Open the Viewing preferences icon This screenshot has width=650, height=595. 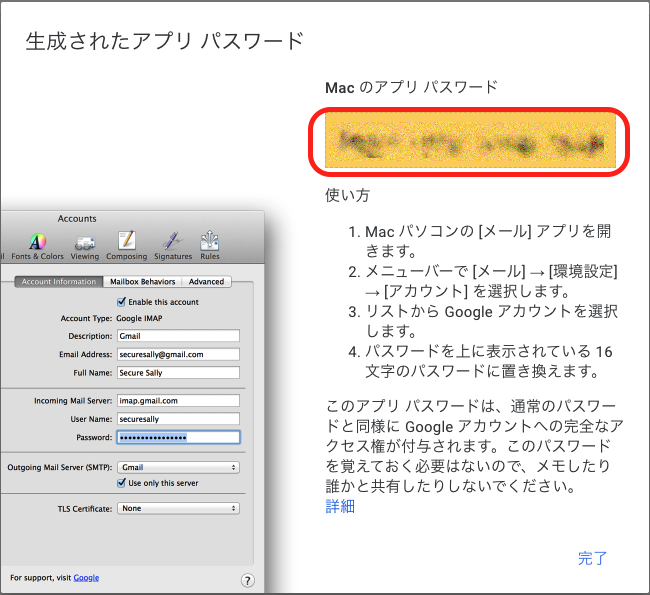pyautogui.click(x=85, y=247)
